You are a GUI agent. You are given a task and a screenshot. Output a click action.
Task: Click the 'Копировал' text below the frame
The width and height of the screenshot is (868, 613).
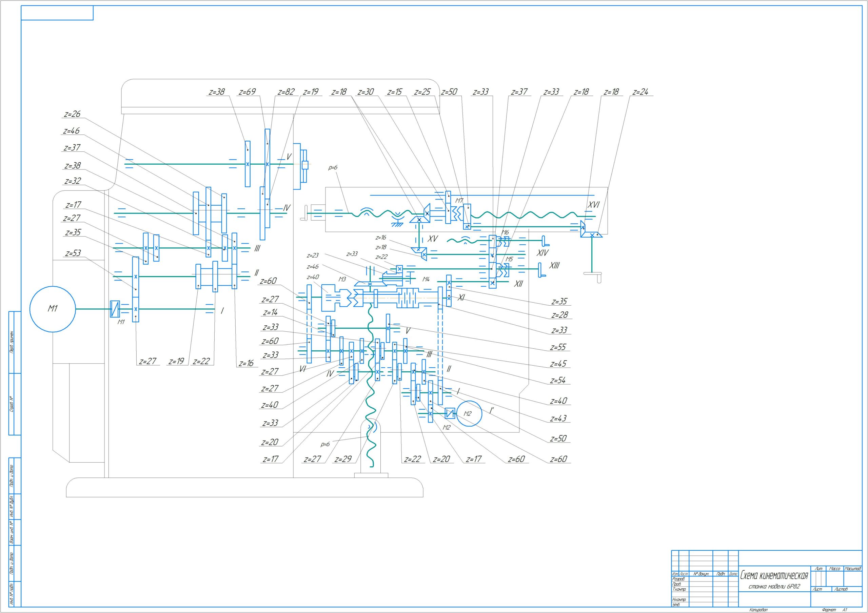click(x=759, y=610)
